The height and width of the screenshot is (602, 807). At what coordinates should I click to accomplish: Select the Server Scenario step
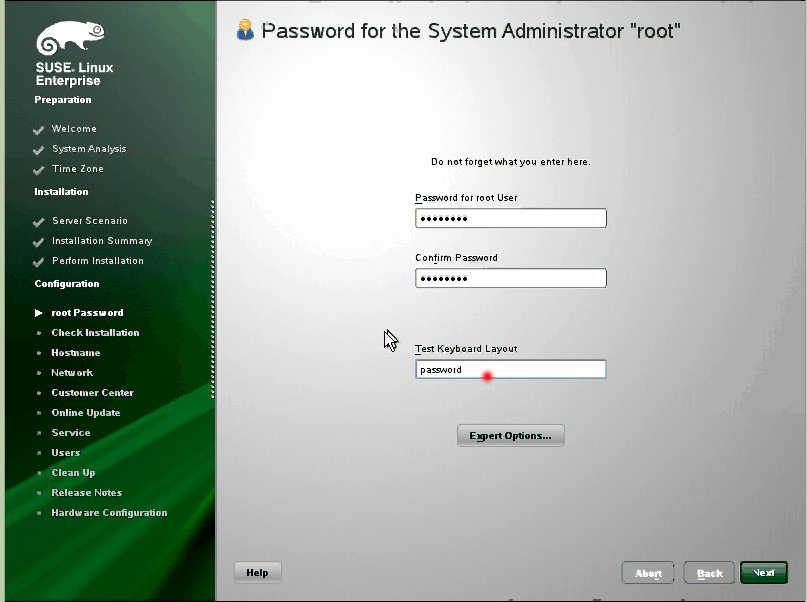tap(90, 221)
